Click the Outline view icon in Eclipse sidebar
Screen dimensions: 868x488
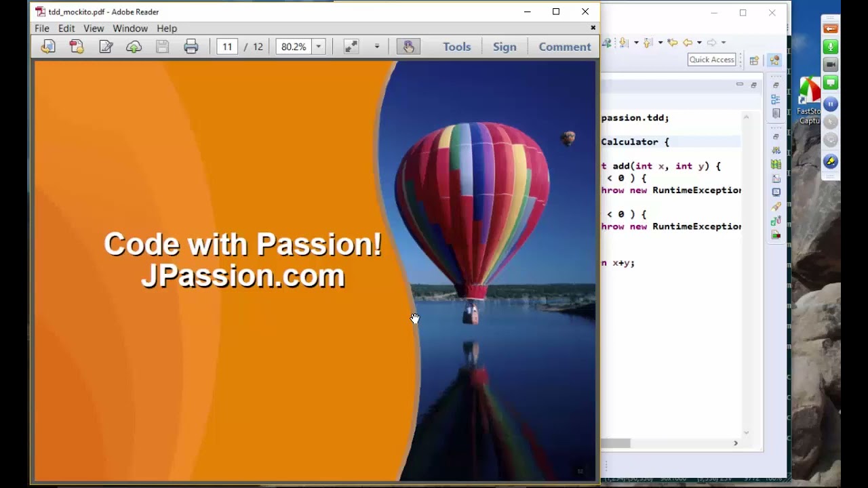[776, 99]
